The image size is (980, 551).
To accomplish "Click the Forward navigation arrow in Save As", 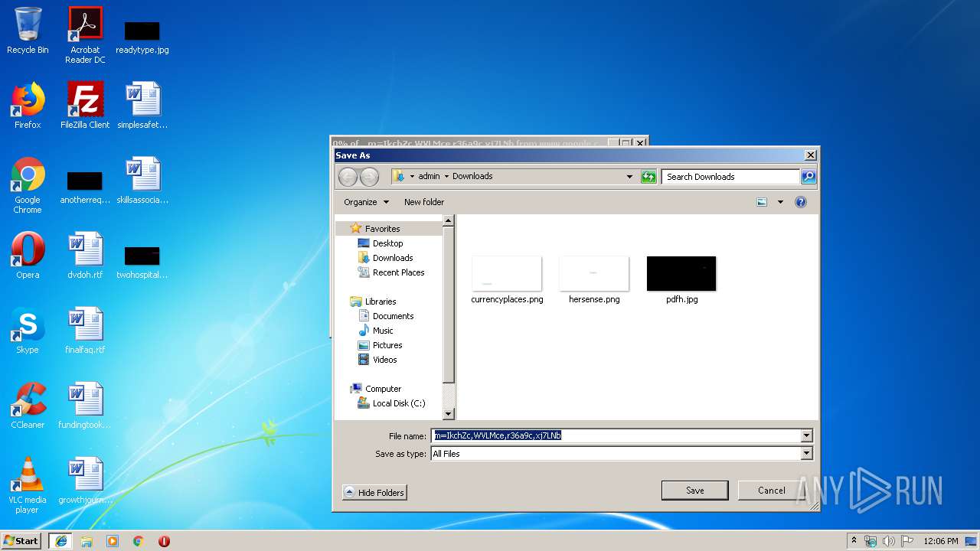I will point(369,177).
